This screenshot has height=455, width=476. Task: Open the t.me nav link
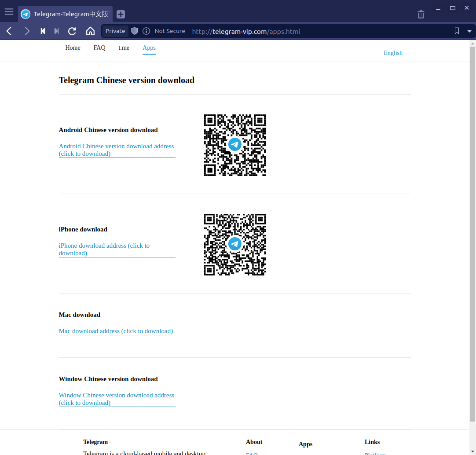click(124, 48)
